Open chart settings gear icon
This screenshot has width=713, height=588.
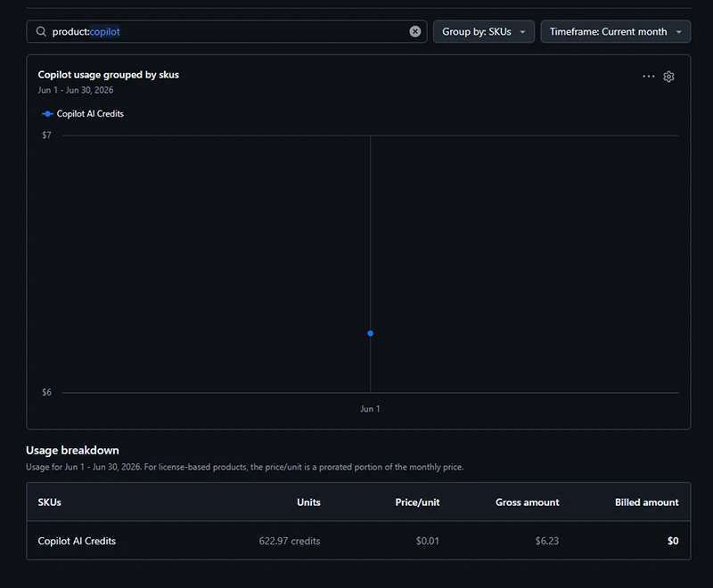(x=668, y=77)
